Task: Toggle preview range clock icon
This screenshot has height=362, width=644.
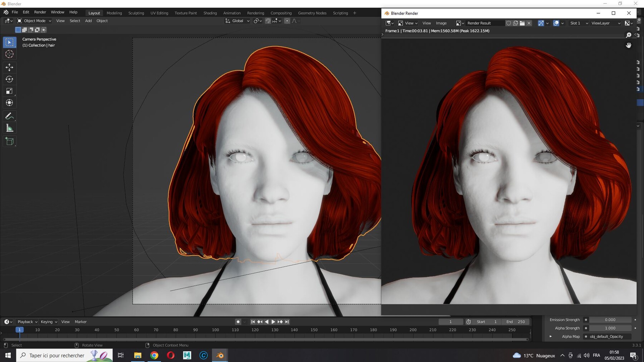Action: [x=468, y=322]
